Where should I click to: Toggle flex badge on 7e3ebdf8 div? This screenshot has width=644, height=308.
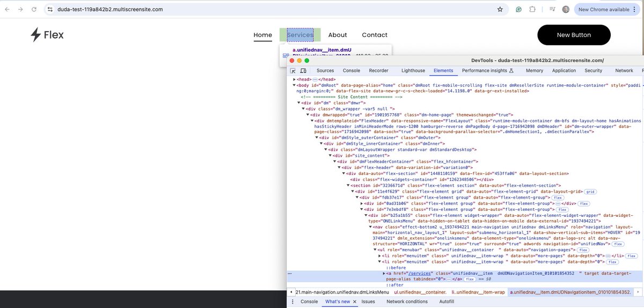562,209
